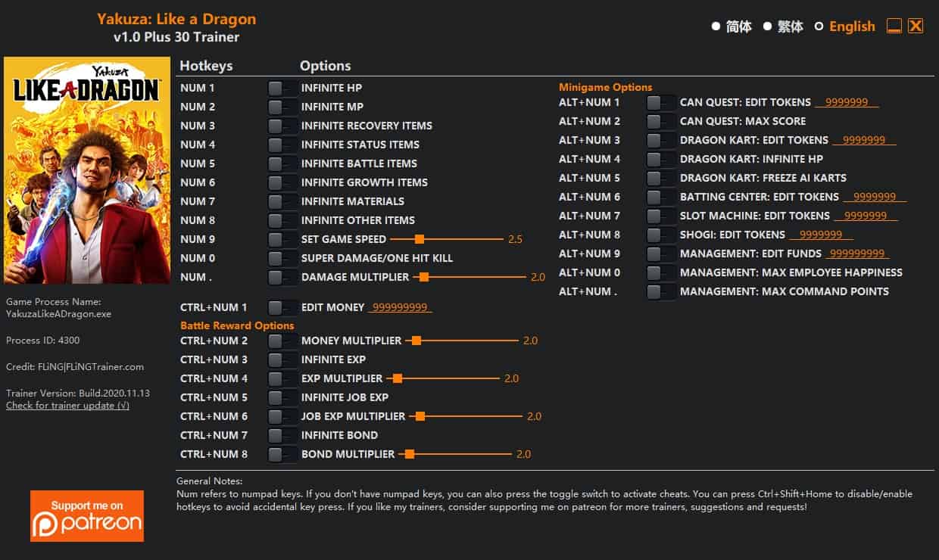This screenshot has height=560, width=939.
Task: Click the Patreon support logo
Action: (x=87, y=516)
